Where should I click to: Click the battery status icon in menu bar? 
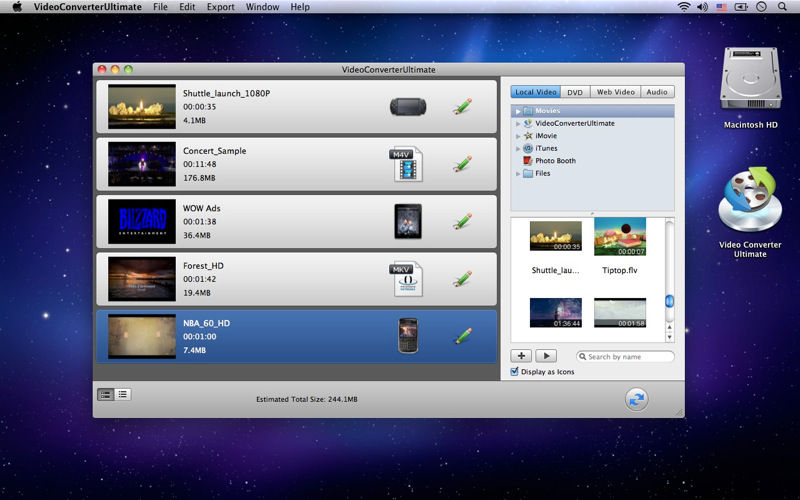tap(741, 7)
